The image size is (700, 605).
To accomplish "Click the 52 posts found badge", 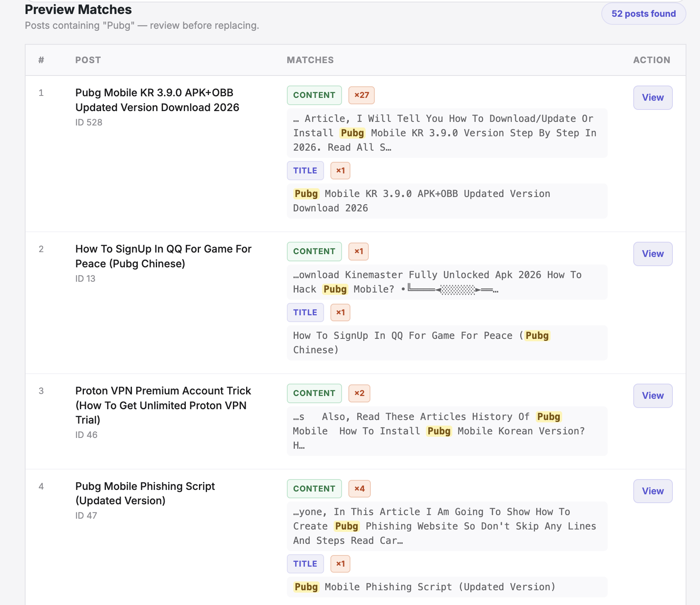I will tap(643, 14).
